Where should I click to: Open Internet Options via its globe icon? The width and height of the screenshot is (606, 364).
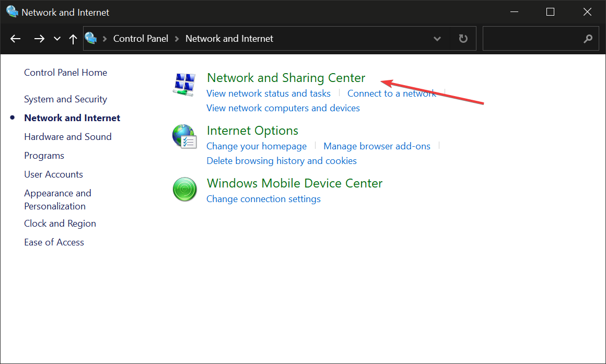point(184,137)
